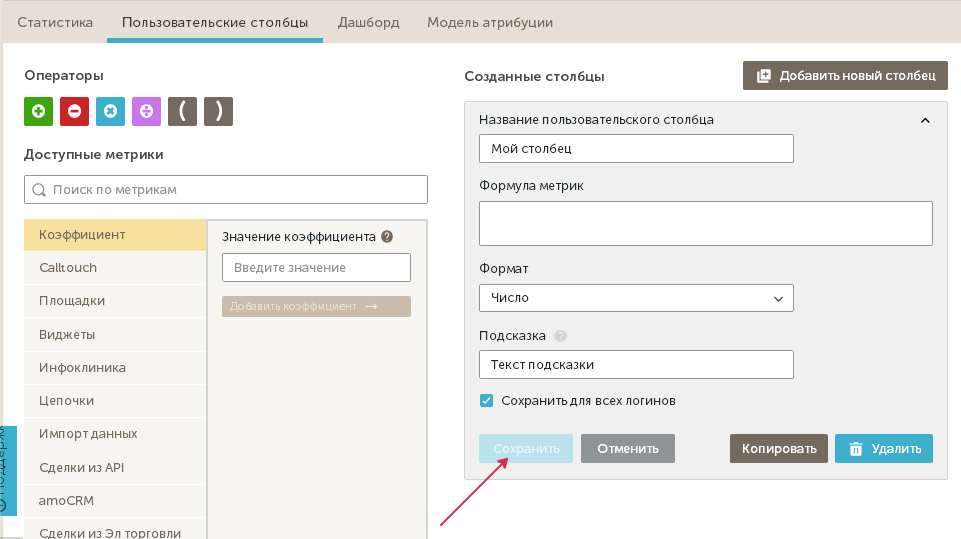Select Calltouch in the metrics list
This screenshot has width=961, height=539.
click(x=68, y=268)
